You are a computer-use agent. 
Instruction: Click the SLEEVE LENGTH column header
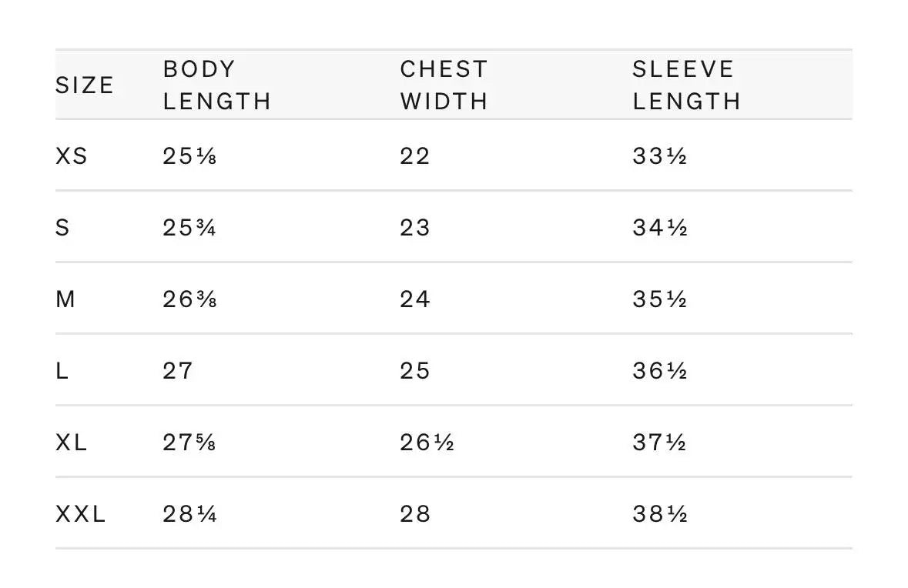pyautogui.click(x=687, y=85)
